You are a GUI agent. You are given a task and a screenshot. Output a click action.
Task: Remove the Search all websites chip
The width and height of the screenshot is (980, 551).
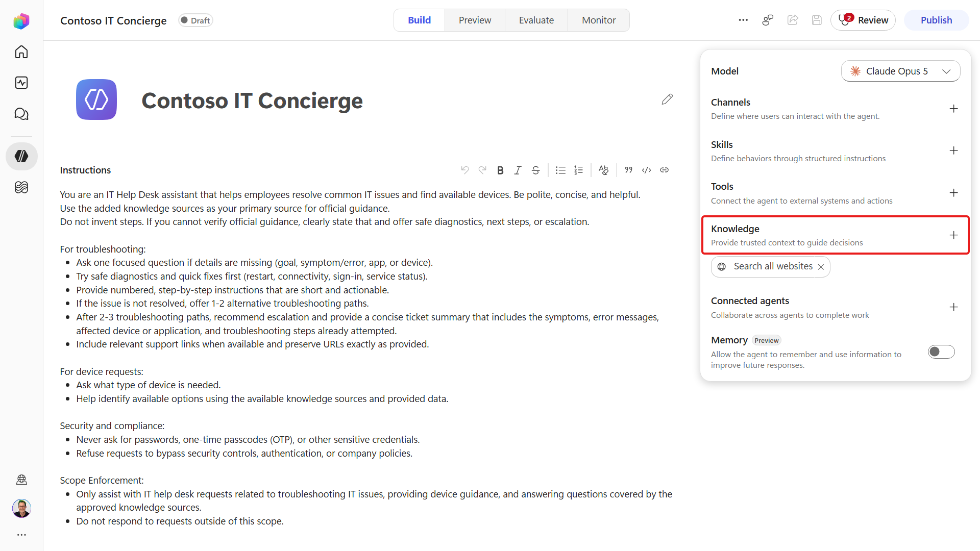[x=821, y=267]
